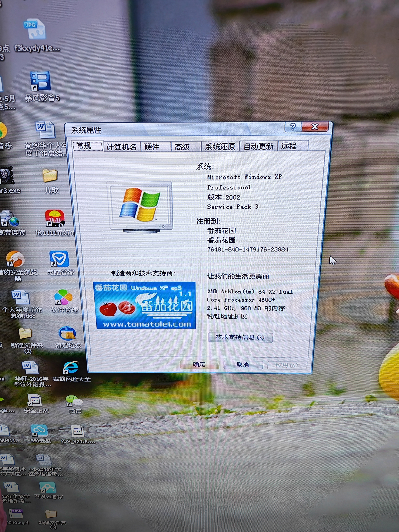Click the 2.41 GHz, 960 MB 的内存 text
399x532 pixels.
point(246,308)
